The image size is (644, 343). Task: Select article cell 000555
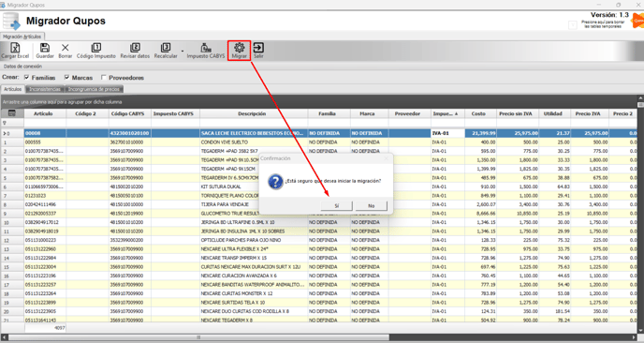point(45,142)
